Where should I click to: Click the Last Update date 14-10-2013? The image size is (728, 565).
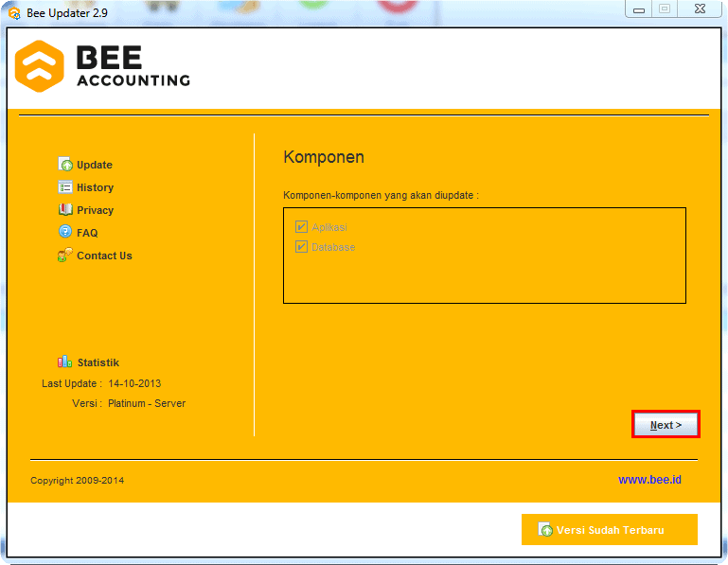tap(134, 383)
